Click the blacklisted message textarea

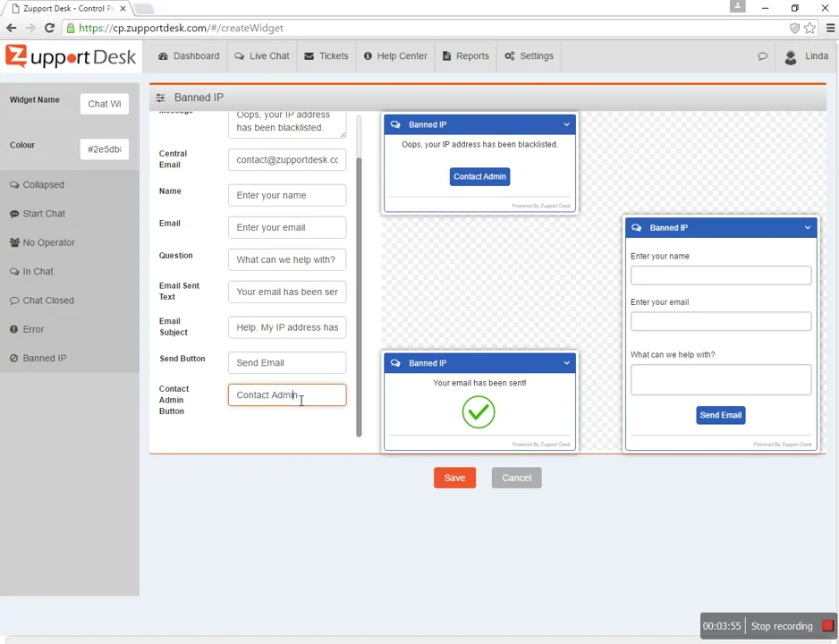pyautogui.click(x=287, y=124)
